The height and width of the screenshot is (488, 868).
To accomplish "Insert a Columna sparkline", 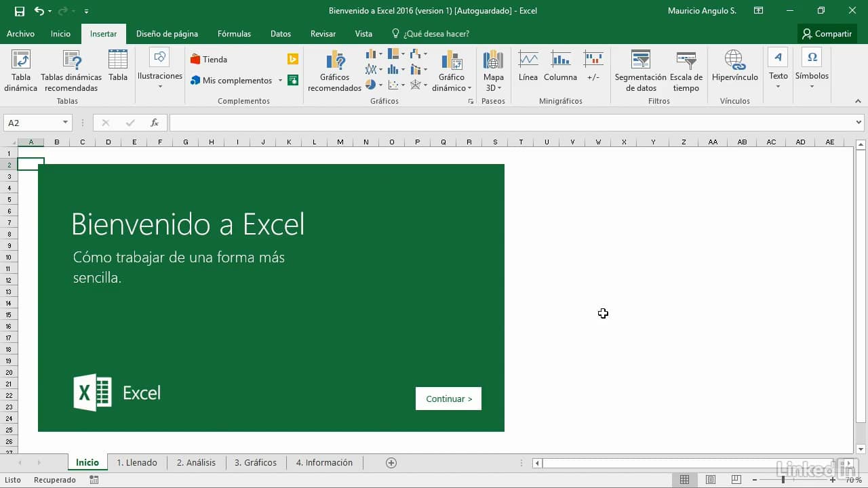I will [560, 66].
